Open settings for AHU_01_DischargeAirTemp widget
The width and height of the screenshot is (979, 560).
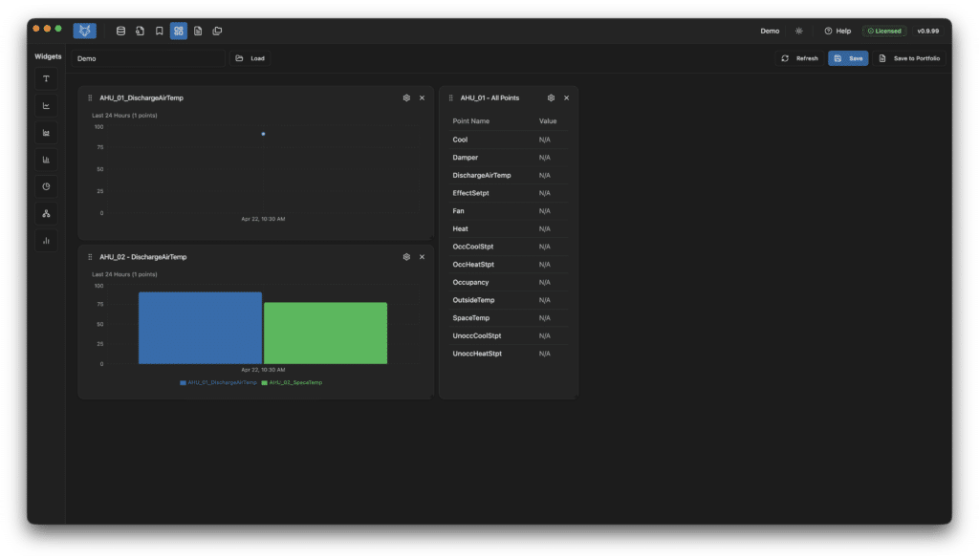406,98
